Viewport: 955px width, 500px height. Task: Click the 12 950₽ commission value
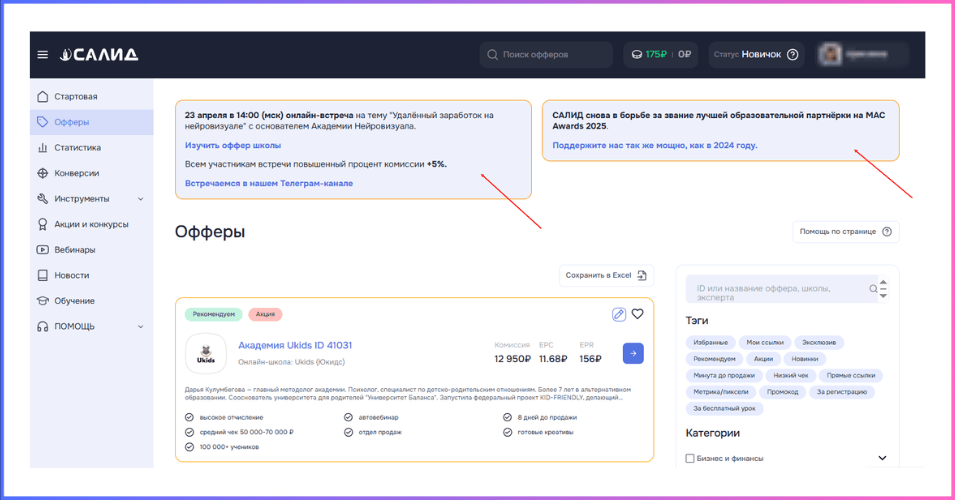(x=512, y=359)
